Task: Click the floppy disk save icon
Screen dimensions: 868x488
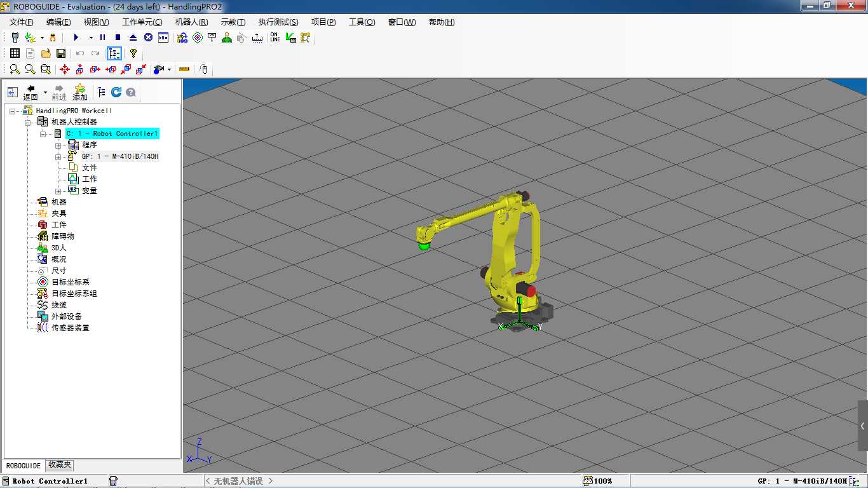Action: 61,53
